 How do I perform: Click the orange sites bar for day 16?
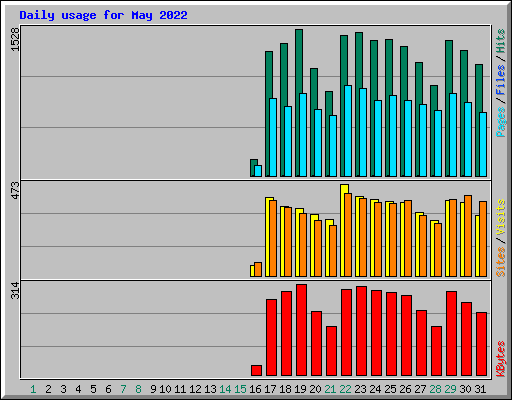258,269
